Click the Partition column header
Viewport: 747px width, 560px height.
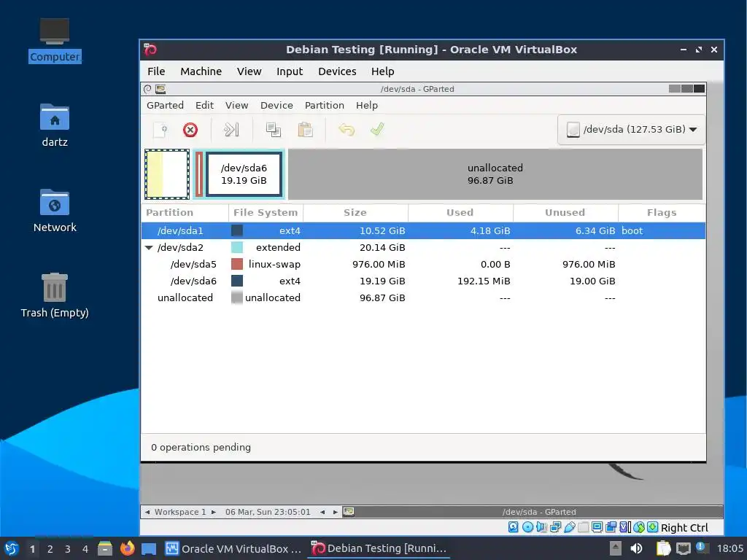(185, 213)
